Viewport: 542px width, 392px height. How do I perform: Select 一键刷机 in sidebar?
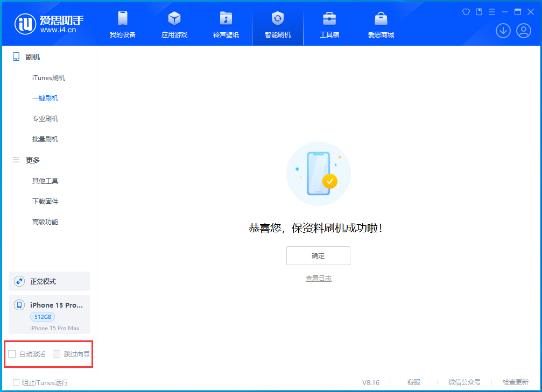[x=45, y=98]
